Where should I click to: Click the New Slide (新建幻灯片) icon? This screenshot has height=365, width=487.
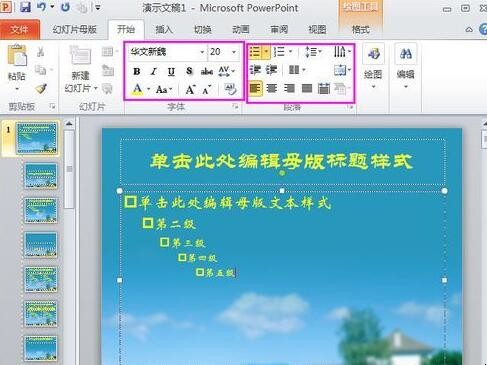coord(80,55)
